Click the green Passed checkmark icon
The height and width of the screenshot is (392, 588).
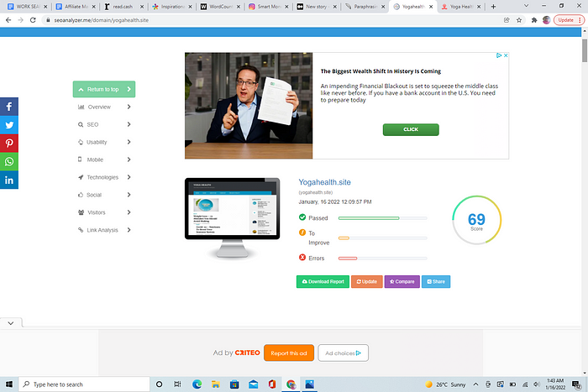[x=302, y=217]
